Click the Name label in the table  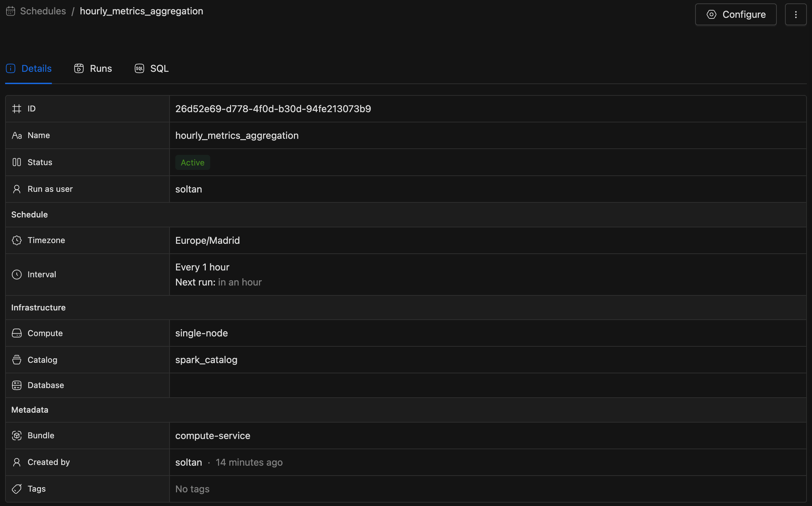39,135
